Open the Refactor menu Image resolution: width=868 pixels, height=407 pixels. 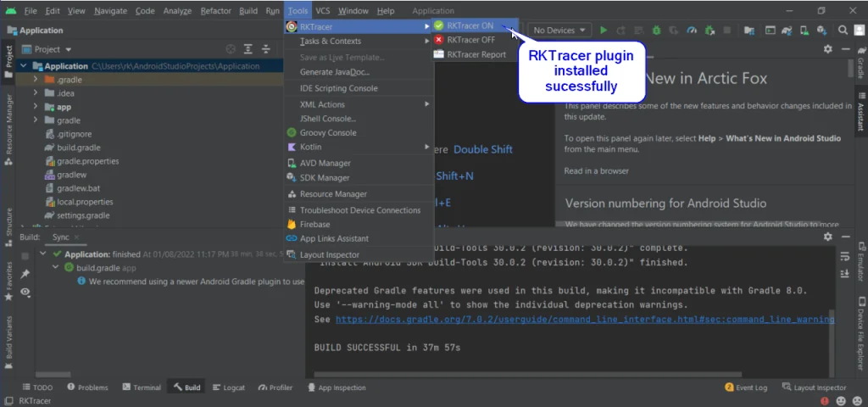coord(216,10)
